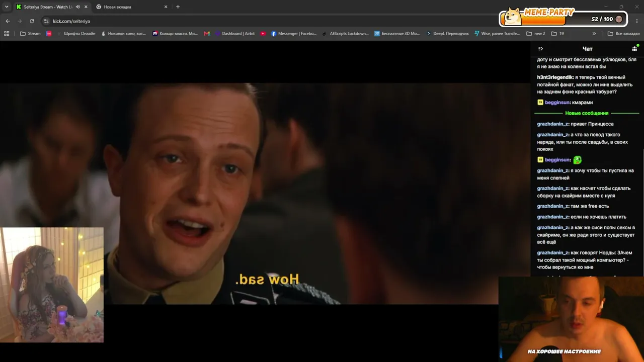View site information for kick.com

coord(46,21)
